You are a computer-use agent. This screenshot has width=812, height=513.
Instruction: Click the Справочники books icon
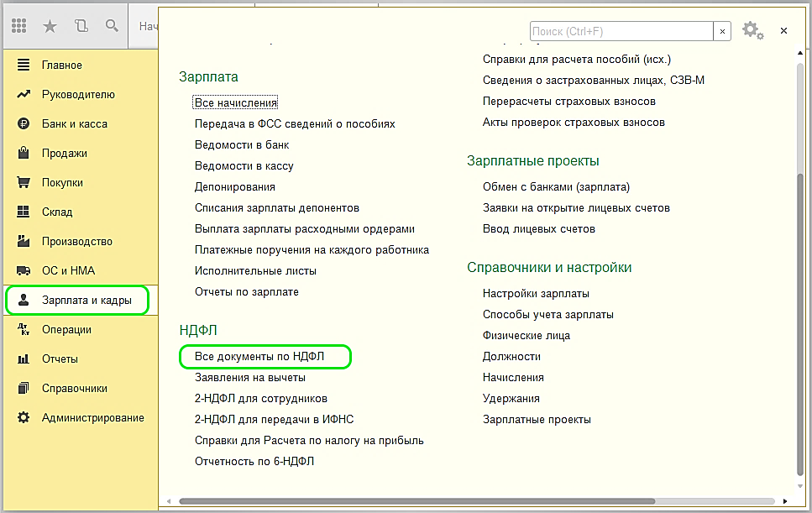click(24, 388)
